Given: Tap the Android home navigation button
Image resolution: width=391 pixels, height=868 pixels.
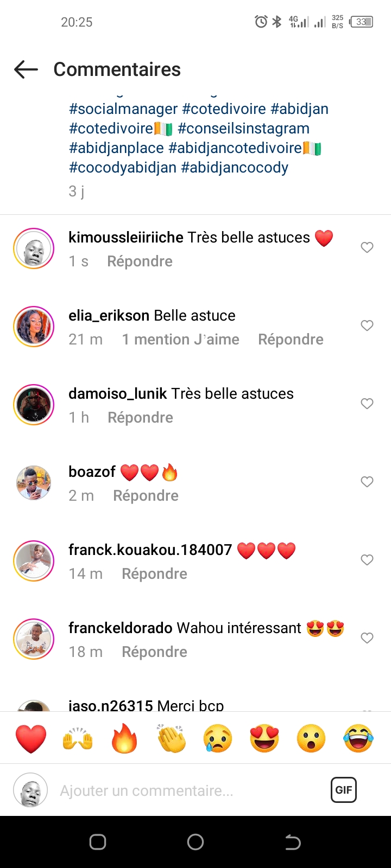Looking at the screenshot, I should [x=195, y=842].
